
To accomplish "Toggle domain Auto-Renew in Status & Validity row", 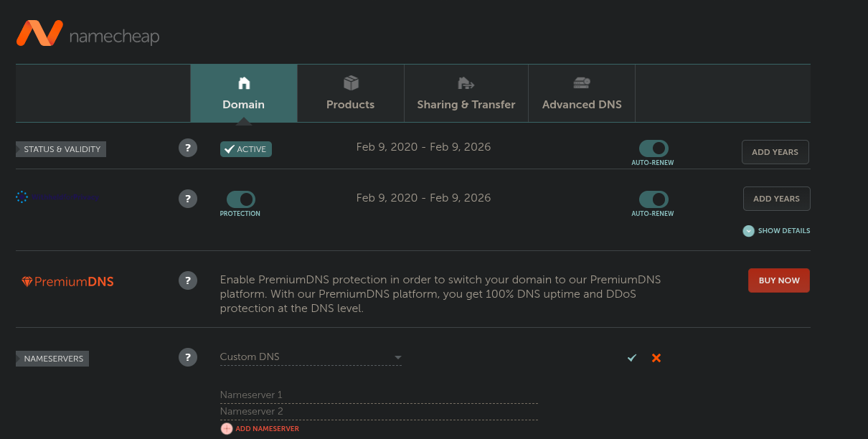I will 654,148.
